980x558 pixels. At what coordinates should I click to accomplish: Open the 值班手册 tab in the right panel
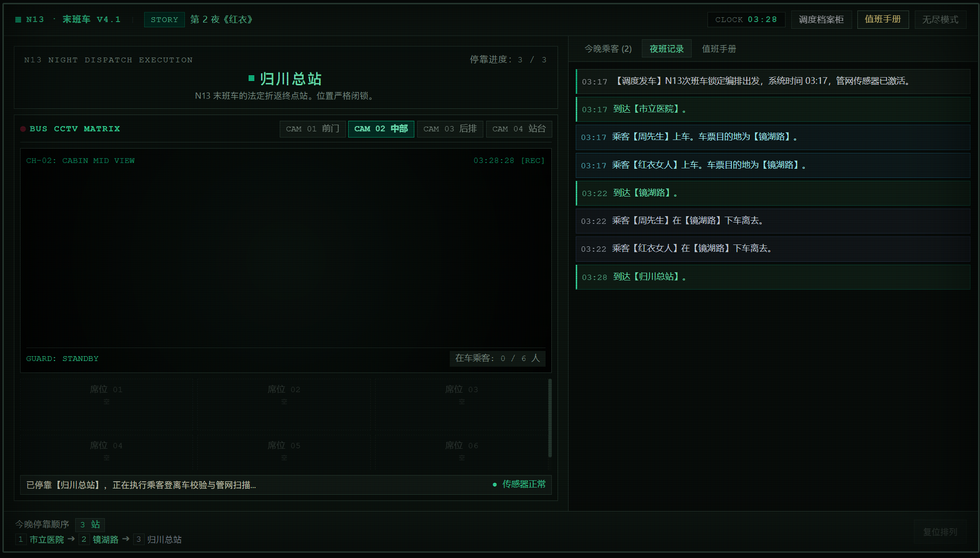(718, 49)
